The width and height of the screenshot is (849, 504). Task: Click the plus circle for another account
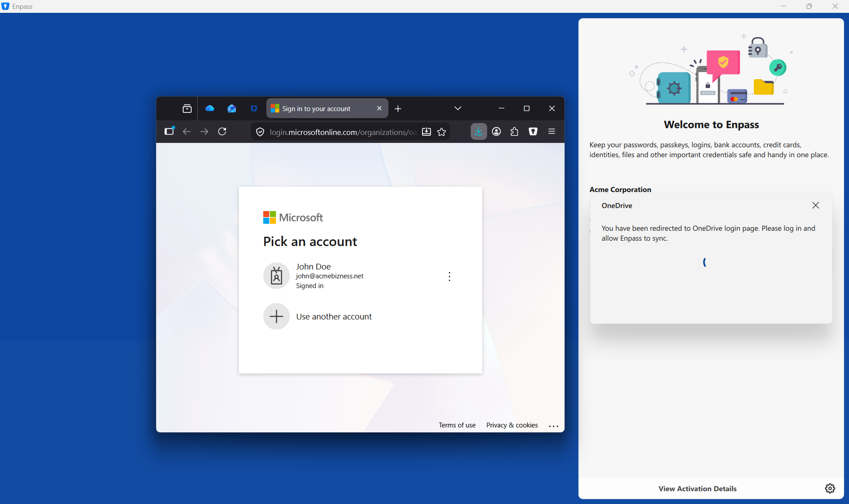click(x=277, y=316)
